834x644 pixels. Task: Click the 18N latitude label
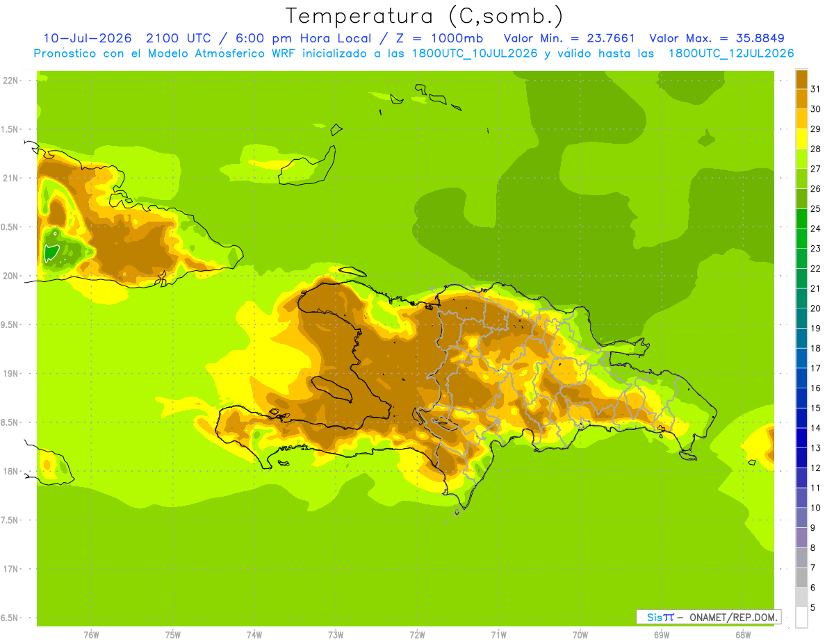[11, 471]
